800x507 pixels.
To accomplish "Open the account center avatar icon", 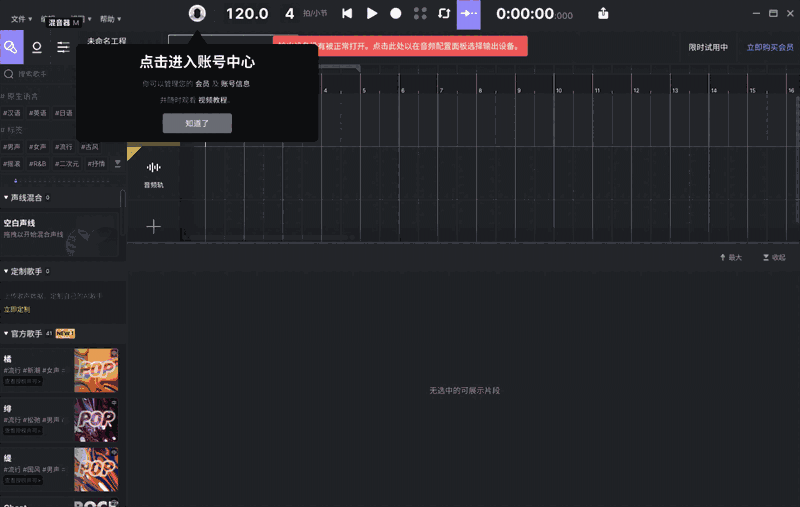I will 197,13.
